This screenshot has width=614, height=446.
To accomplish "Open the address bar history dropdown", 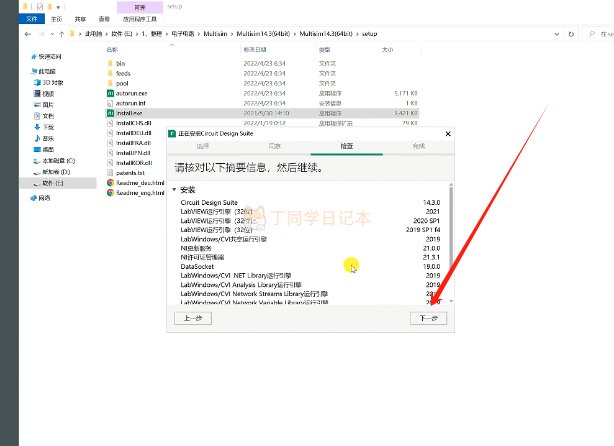I will coord(556,34).
